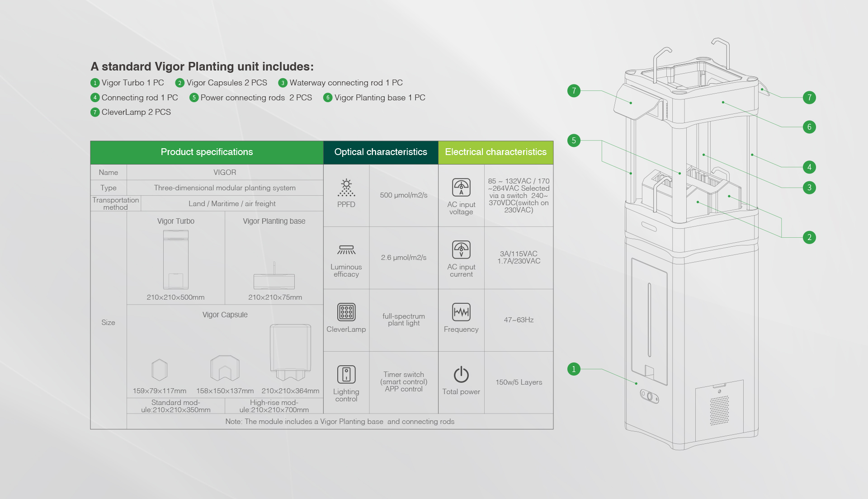Select the Electrical characteristics header

tap(496, 152)
